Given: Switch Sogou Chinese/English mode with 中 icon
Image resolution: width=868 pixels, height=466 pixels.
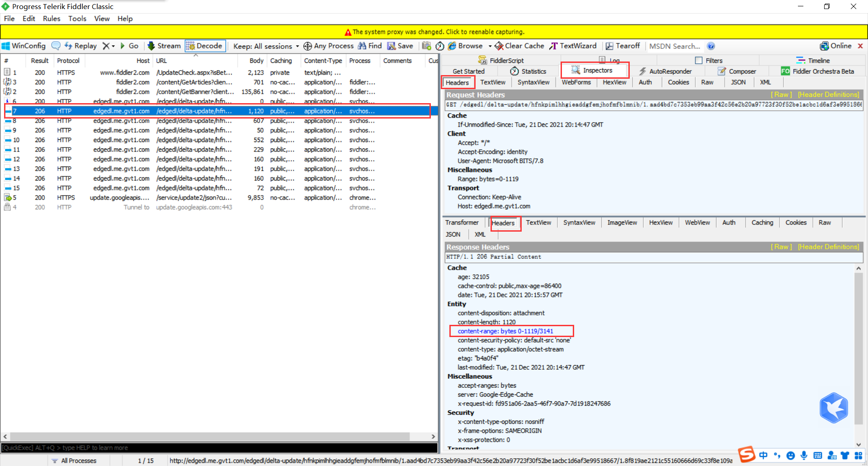Looking at the screenshot, I should click(x=763, y=455).
